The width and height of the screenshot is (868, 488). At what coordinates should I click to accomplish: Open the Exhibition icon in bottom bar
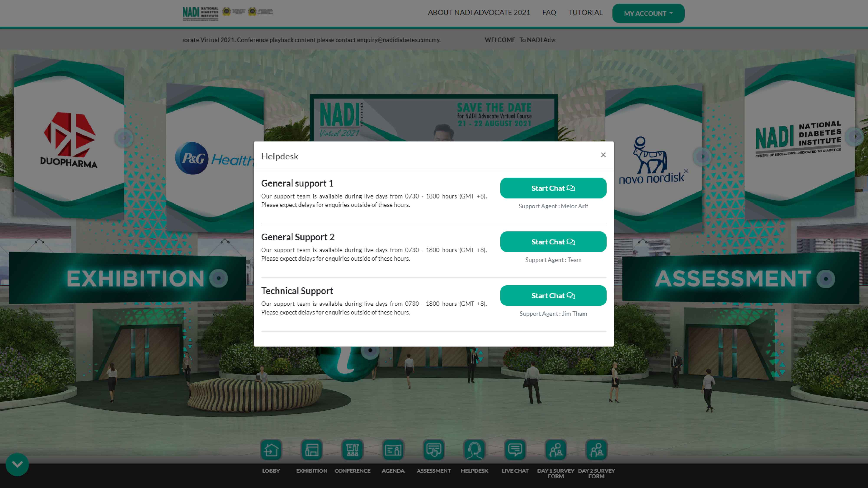tap(312, 450)
